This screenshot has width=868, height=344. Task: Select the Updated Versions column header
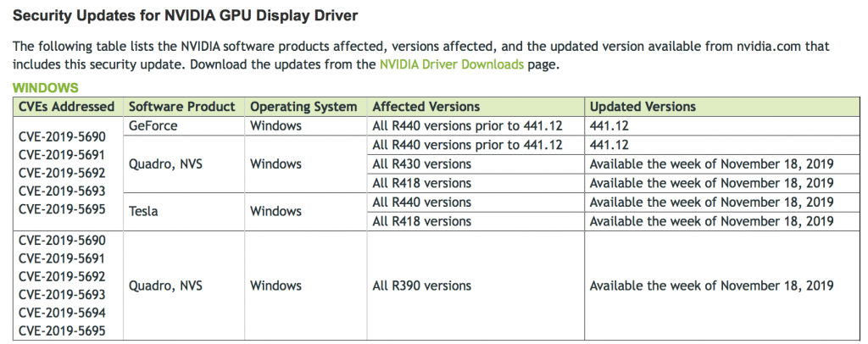[722, 107]
